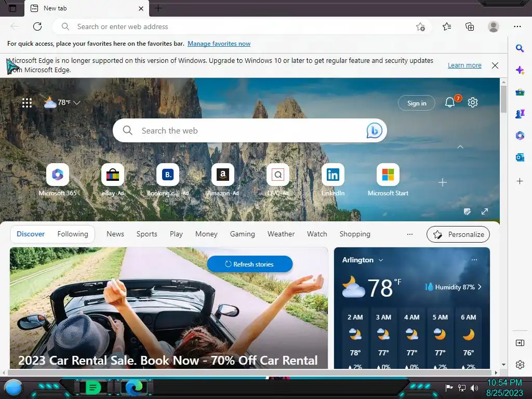Expand the background image view arrows
The height and width of the screenshot is (399, 532).
click(x=485, y=212)
